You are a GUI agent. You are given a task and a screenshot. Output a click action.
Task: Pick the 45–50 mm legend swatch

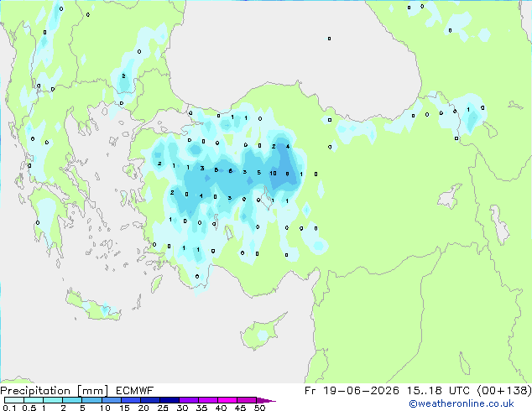click(x=247, y=400)
